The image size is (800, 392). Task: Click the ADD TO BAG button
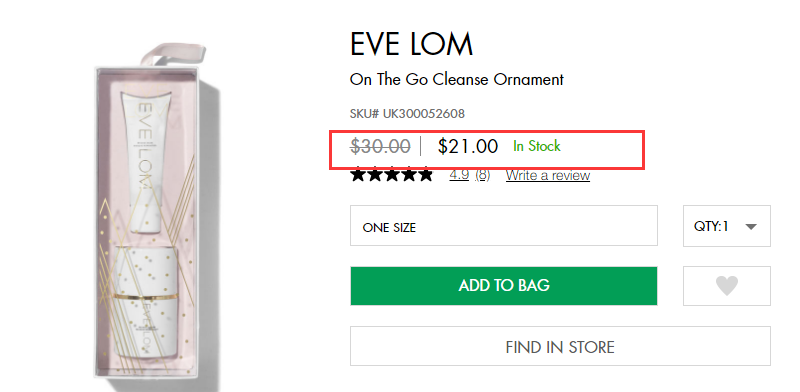(x=504, y=286)
